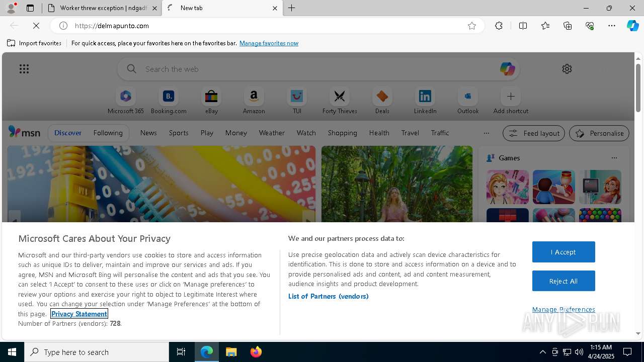
Task: Open the Collections icon
Action: pos(568,26)
